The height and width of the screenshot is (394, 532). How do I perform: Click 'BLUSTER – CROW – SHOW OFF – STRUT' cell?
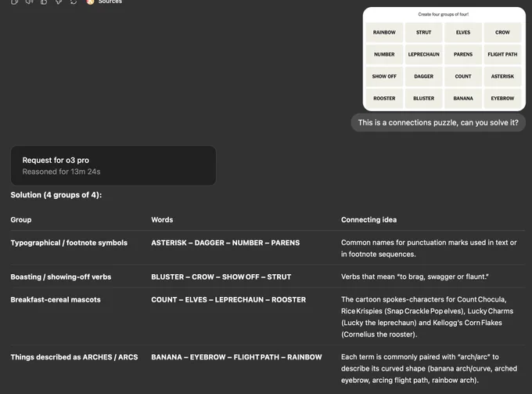click(x=221, y=277)
